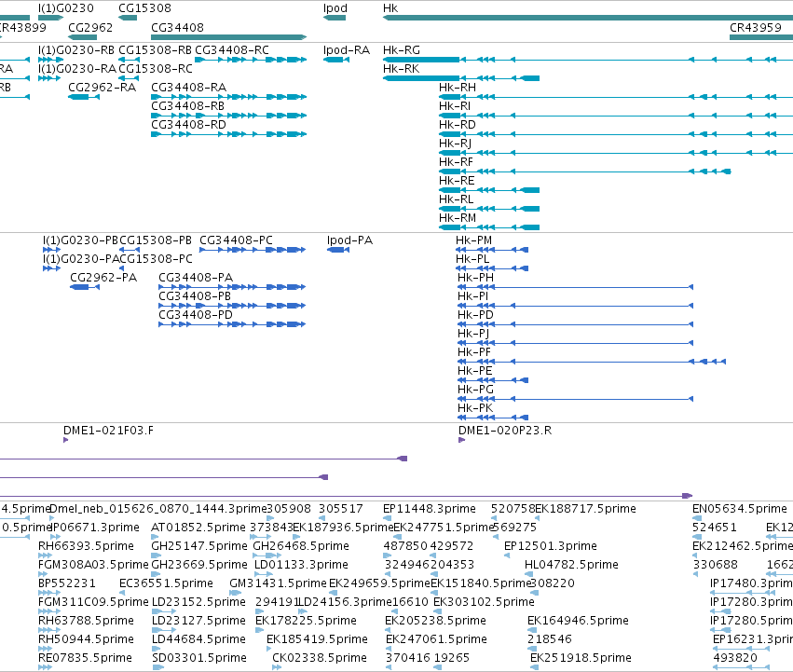Select CG15308-PB protein label
The image size is (793, 672).
[x=156, y=240]
